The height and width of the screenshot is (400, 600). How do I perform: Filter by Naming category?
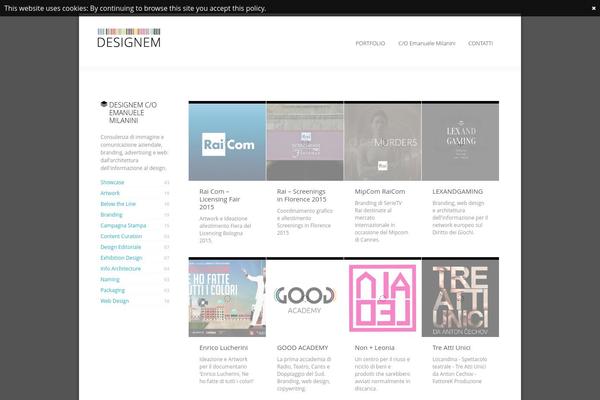coord(110,279)
